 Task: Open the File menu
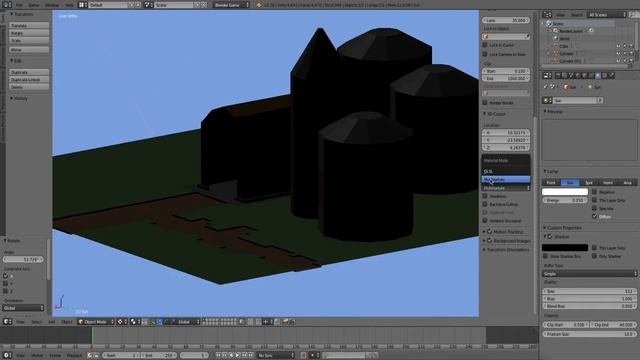19,5
